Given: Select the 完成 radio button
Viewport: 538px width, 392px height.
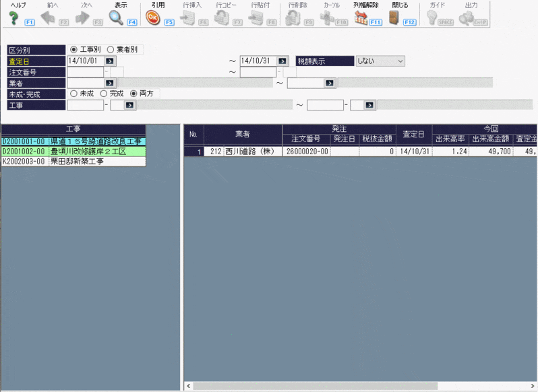Looking at the screenshot, I should click(x=103, y=94).
